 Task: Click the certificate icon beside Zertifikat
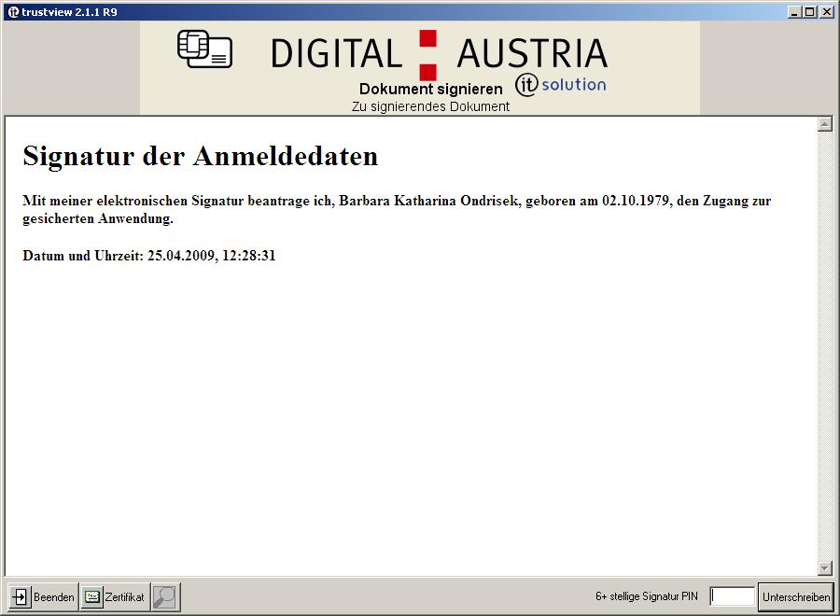click(x=91, y=596)
